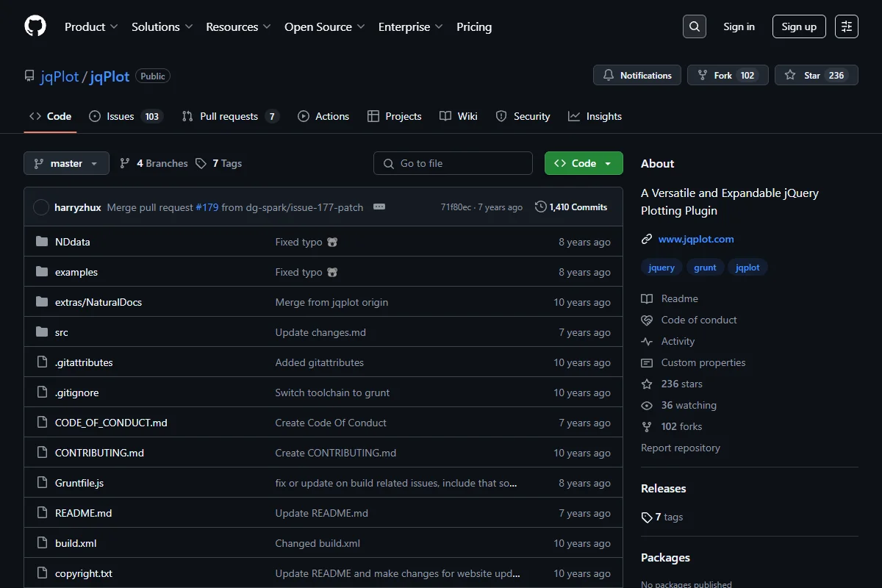The height and width of the screenshot is (588, 882).
Task: Click the Go to file search field
Action: pyautogui.click(x=453, y=163)
